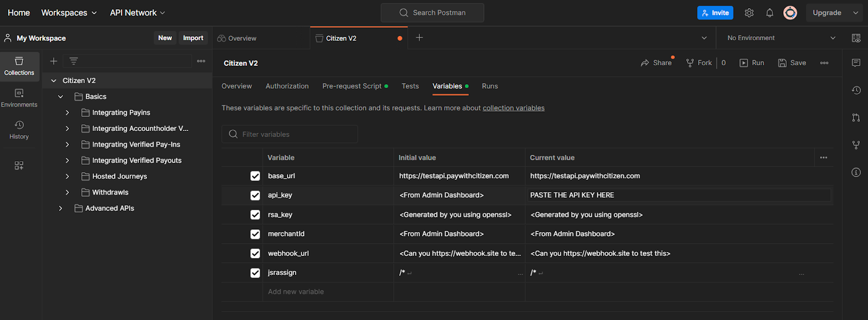Open a new tab with plus icon
This screenshot has height=320, width=868.
(419, 37)
